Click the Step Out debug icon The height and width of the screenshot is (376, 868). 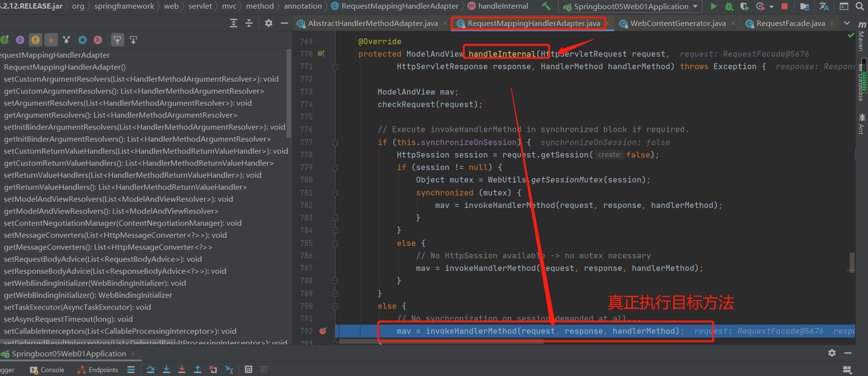point(198,369)
